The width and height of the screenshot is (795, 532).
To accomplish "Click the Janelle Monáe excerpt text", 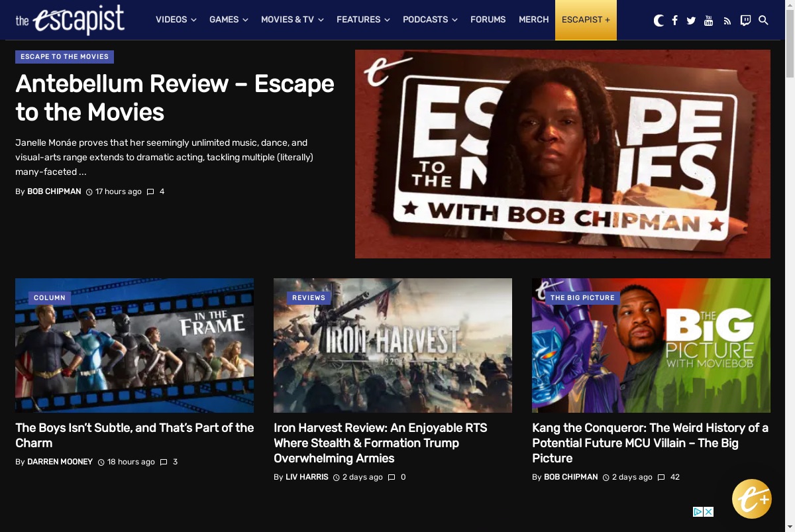I will coord(164,157).
